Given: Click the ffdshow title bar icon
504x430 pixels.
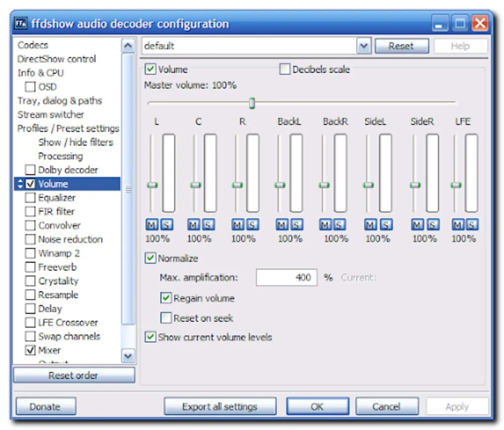Looking at the screenshot, I should (21, 23).
